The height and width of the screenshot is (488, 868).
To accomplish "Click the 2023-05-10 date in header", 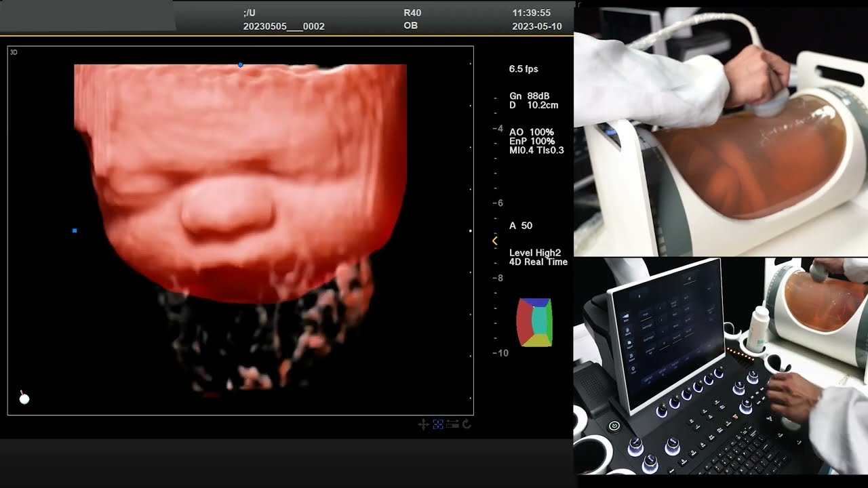I will point(537,26).
